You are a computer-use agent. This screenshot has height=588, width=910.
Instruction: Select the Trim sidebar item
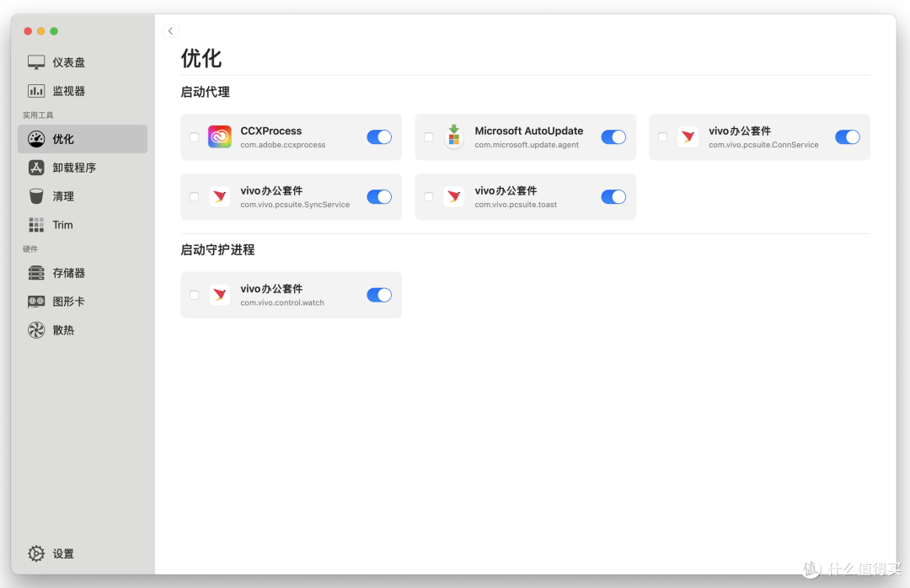(83, 225)
